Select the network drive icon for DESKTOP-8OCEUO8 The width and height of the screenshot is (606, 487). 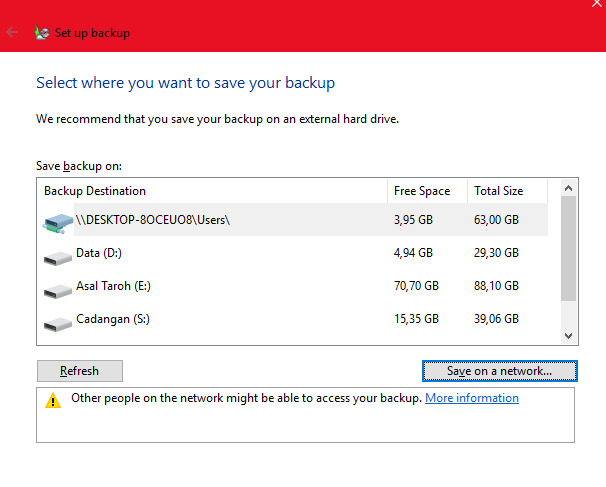(58, 223)
